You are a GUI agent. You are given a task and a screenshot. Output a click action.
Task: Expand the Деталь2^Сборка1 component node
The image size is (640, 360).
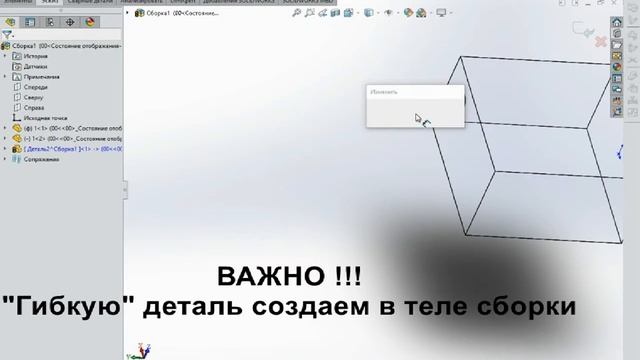(x=5, y=149)
